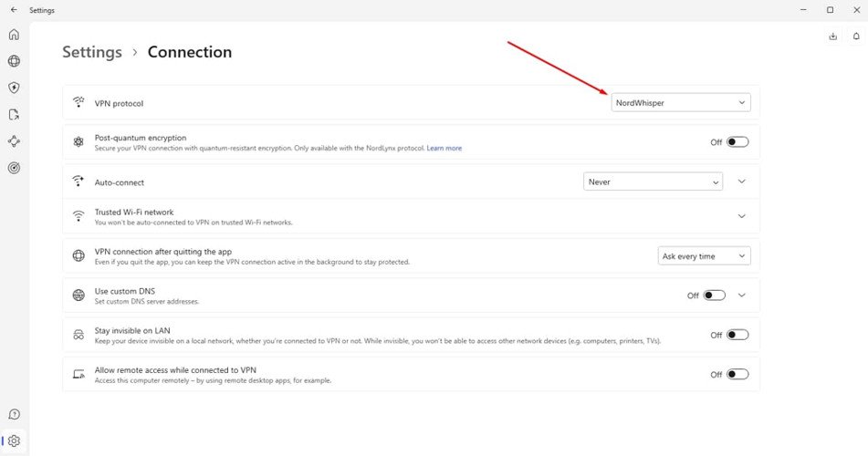Toggle Allow remote access while connected

click(x=737, y=374)
